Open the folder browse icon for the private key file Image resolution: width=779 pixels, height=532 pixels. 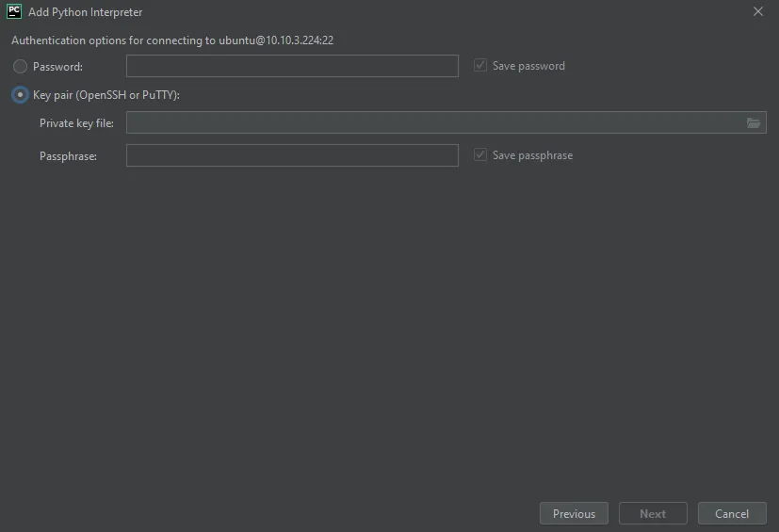pyautogui.click(x=754, y=123)
